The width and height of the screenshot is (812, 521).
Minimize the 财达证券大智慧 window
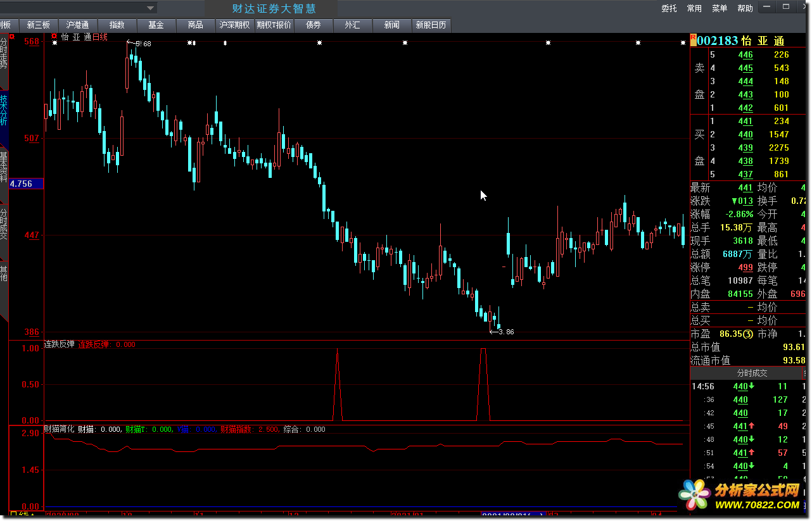767,7
